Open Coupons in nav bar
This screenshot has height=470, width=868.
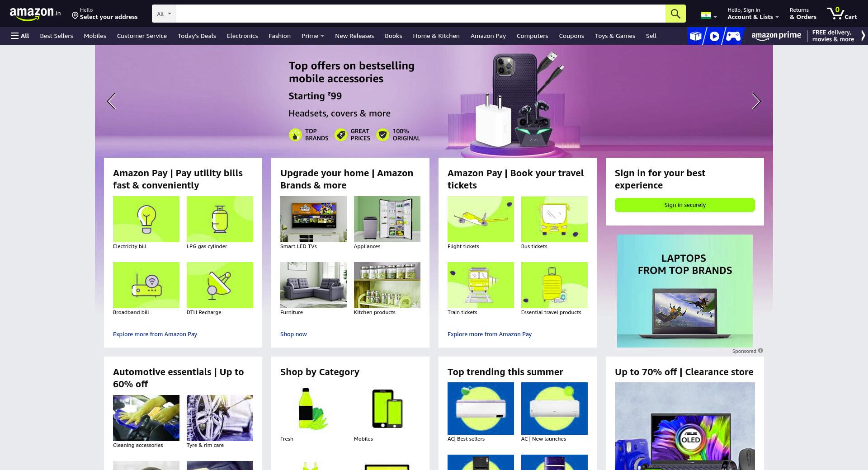tap(571, 36)
